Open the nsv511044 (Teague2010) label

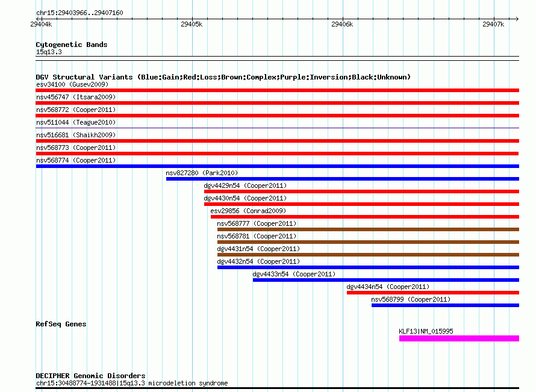[76, 122]
